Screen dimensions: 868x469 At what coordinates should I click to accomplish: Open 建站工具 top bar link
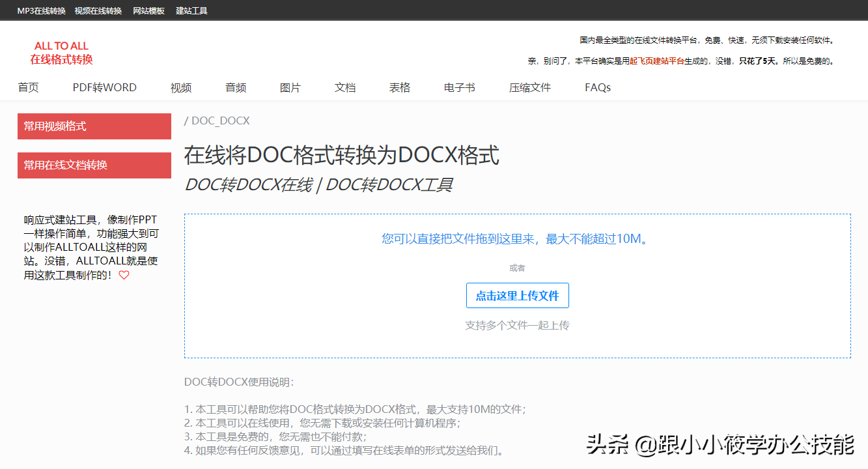coord(191,11)
